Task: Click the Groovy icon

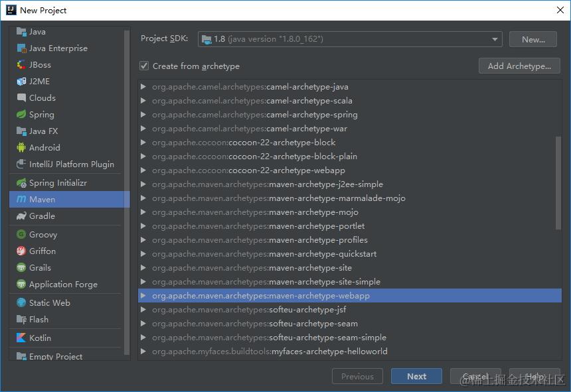Action: [x=21, y=234]
